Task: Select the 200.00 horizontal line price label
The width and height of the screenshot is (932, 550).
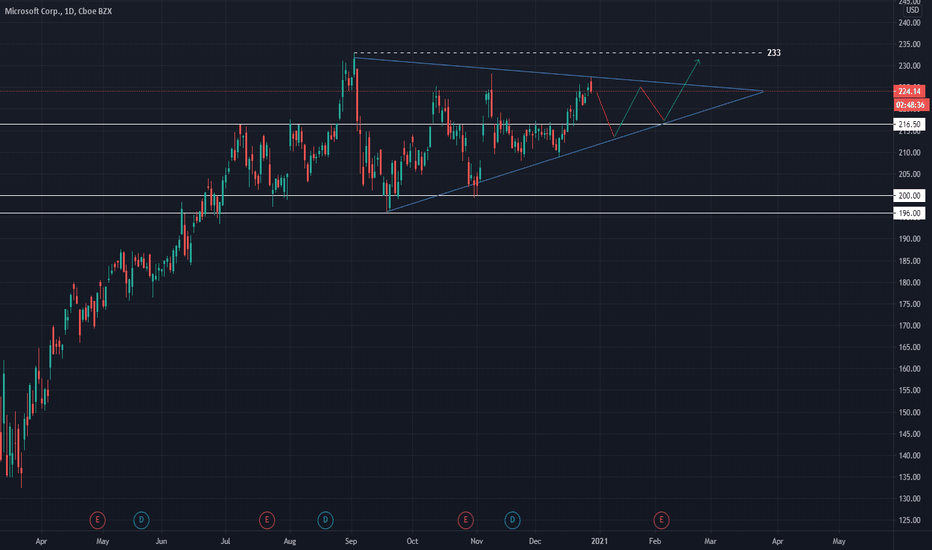Action: pyautogui.click(x=909, y=196)
